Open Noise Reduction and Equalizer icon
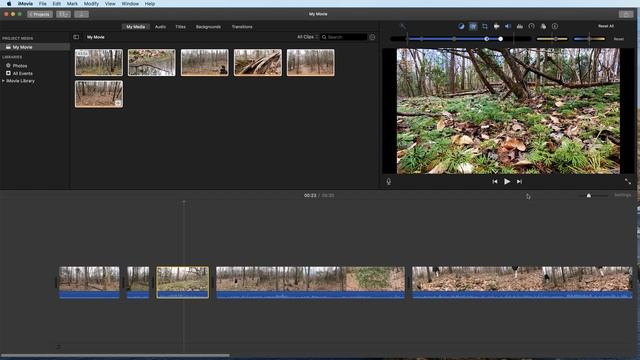This screenshot has width=640, height=360. pyautogui.click(x=520, y=26)
